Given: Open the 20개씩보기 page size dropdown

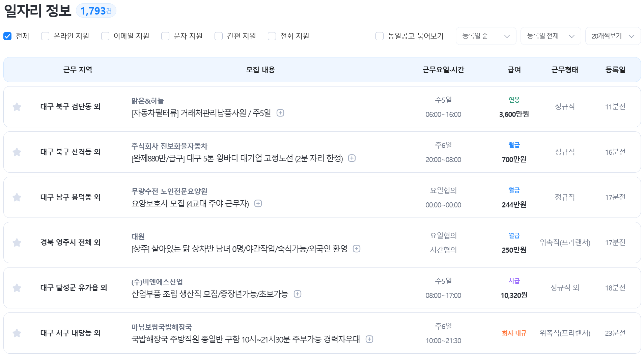Looking at the screenshot, I should pos(613,36).
